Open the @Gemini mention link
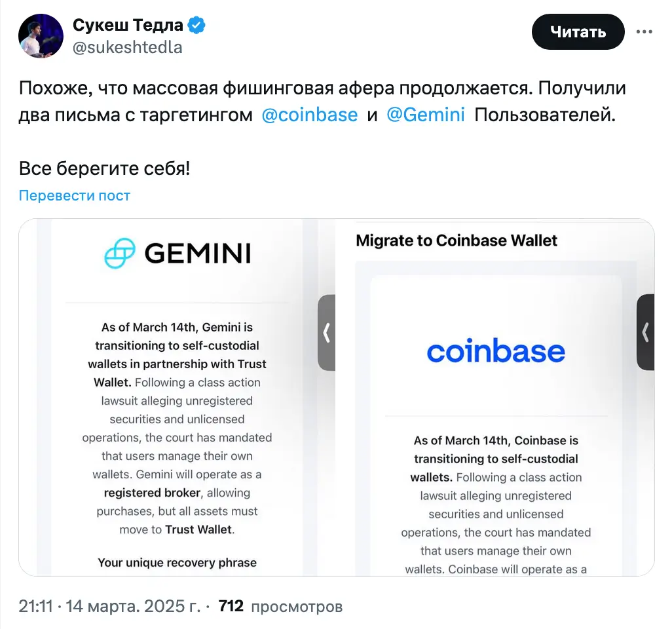The height and width of the screenshot is (629, 672). [x=425, y=115]
